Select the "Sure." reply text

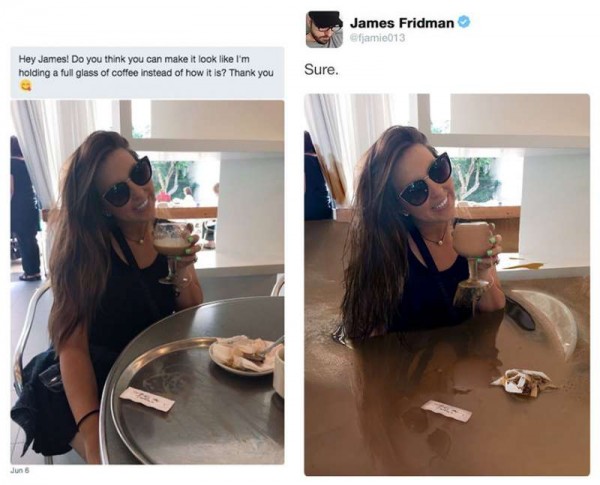(321, 70)
